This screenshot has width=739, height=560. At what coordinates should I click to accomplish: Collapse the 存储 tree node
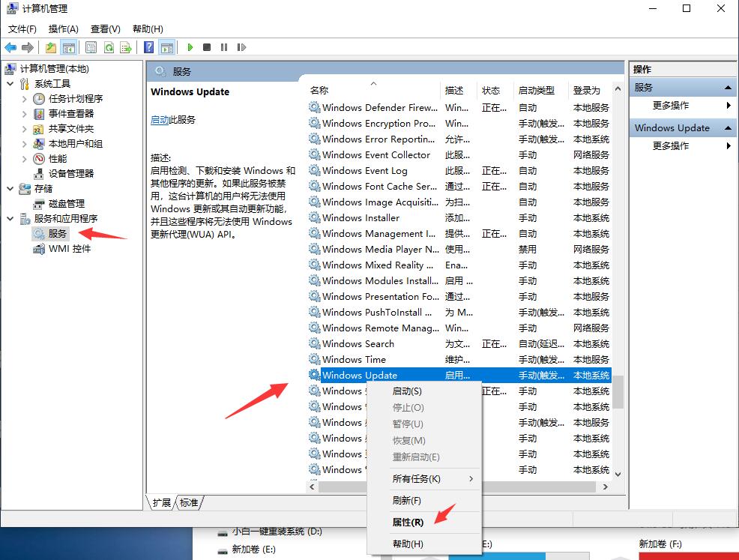click(10, 189)
